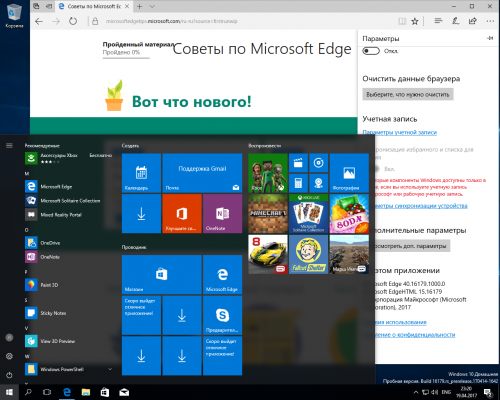The image size is (500, 400).
Task: Toggle Reading view in Edge
Action: [402, 21]
